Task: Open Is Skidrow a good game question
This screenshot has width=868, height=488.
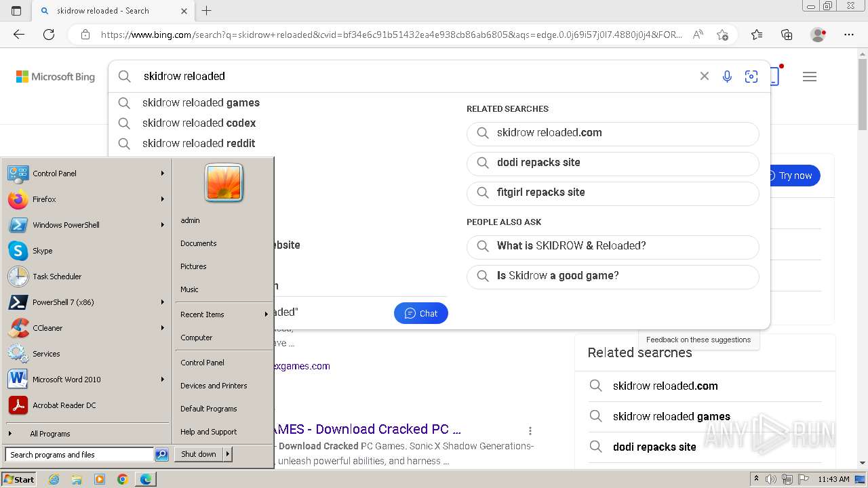Action: click(613, 276)
